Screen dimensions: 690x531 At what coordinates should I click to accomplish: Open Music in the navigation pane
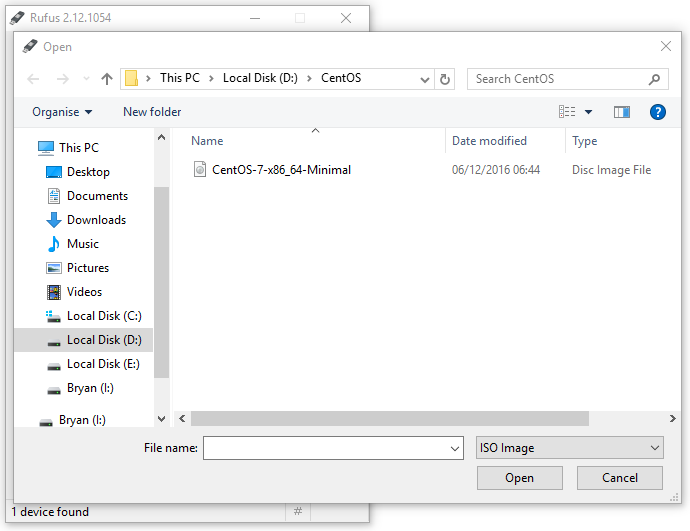(x=83, y=244)
